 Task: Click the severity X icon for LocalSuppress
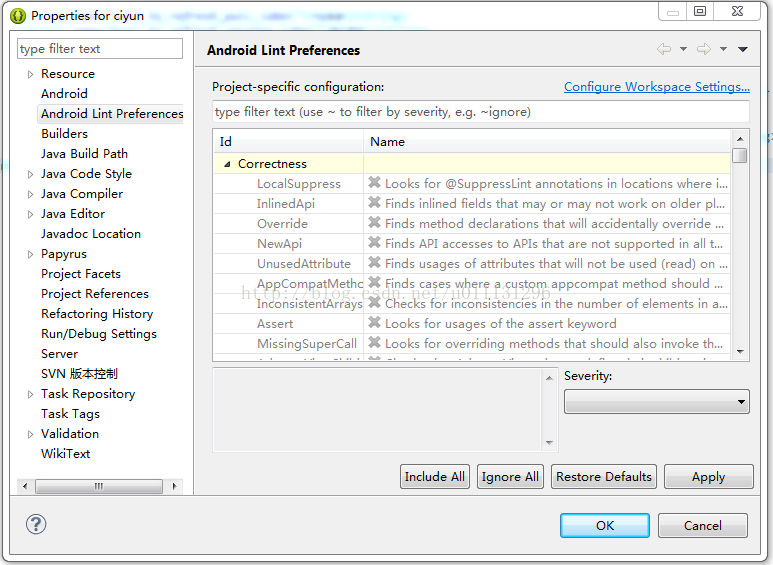(374, 183)
